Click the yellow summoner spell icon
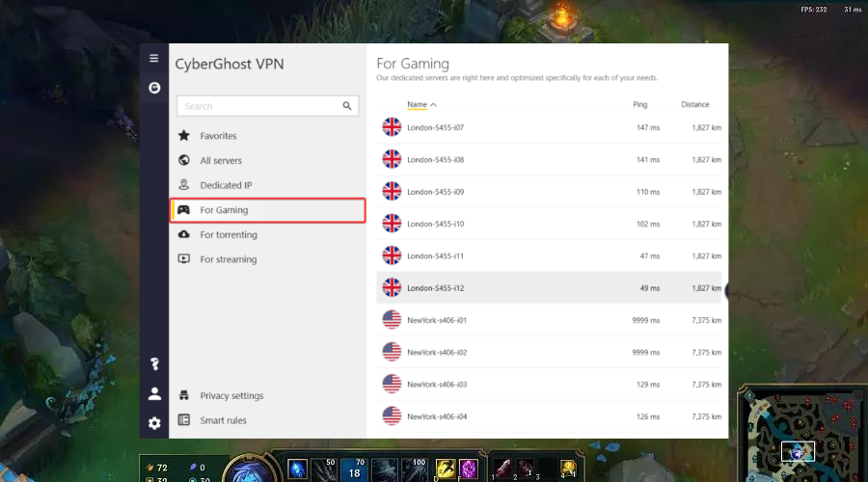The width and height of the screenshot is (868, 482). pyautogui.click(x=446, y=469)
